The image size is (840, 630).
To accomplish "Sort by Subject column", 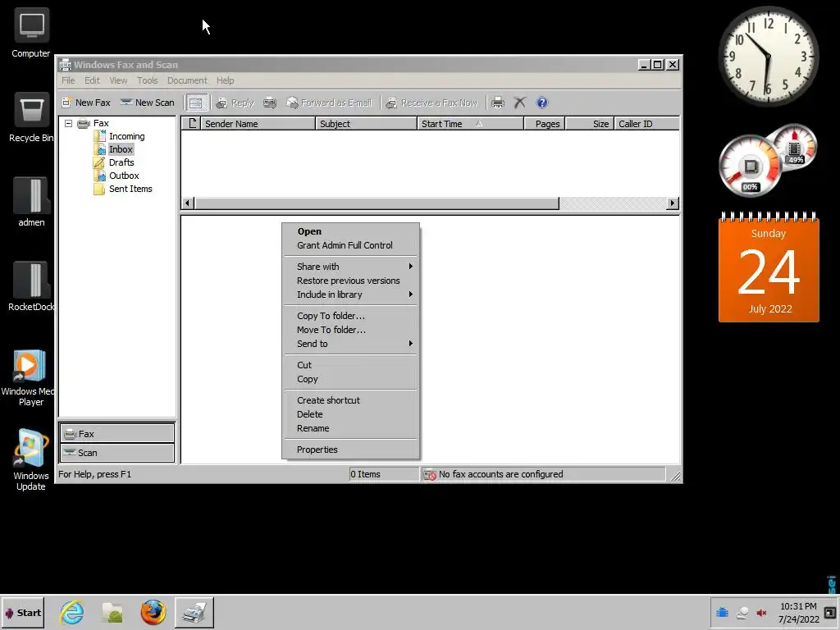I will 367,124.
